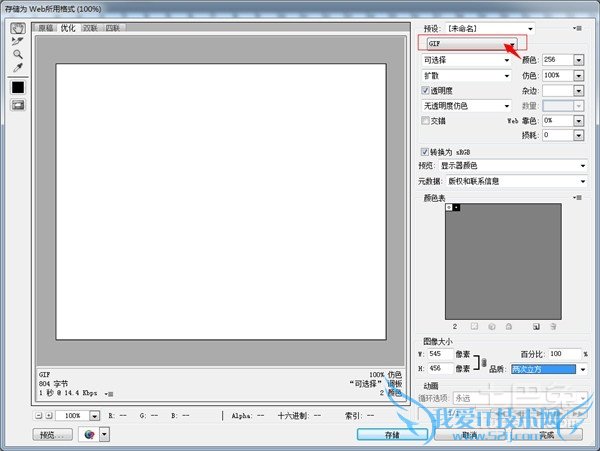Open the 可选择 color reduction dropdown
The height and width of the screenshot is (451, 600).
466,60
